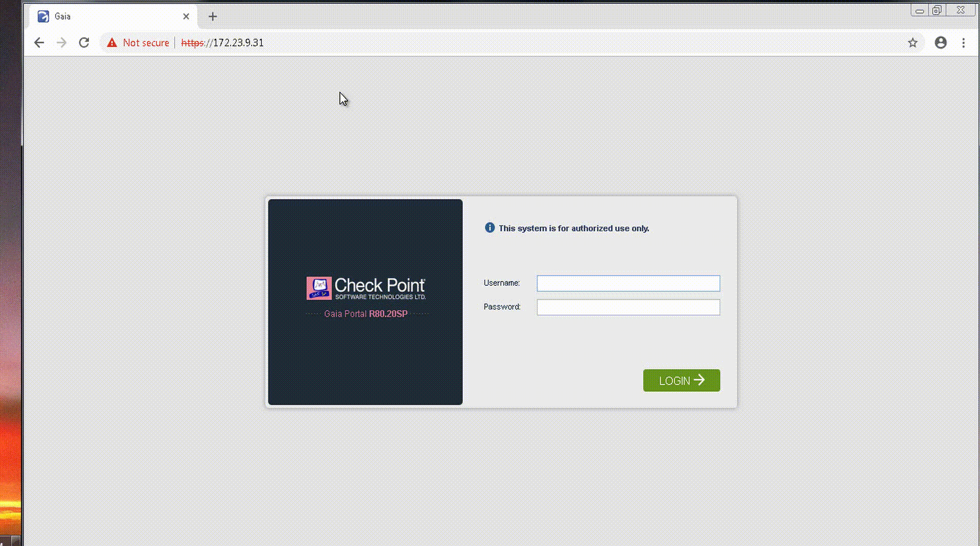Click the browser back navigation arrow
Image resolution: width=980 pixels, height=546 pixels.
[39, 43]
